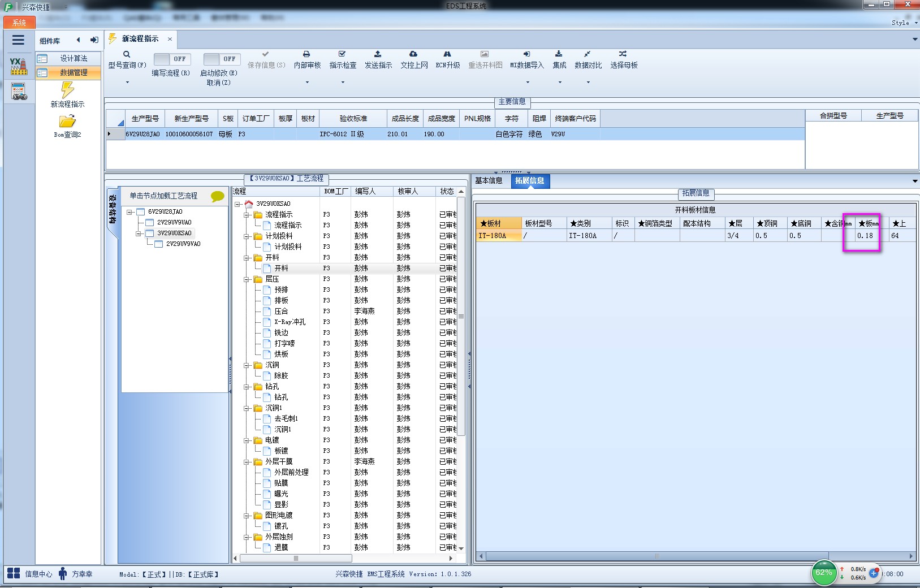Screen dimensions: 920x588
Task: Click the 信息中心 grid icon in status bar
Action: click(x=14, y=573)
